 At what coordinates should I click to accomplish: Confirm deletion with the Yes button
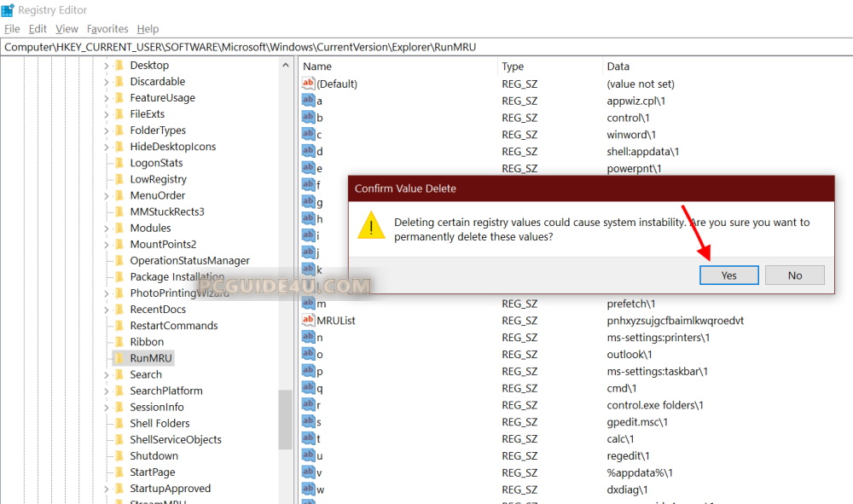[x=728, y=275]
